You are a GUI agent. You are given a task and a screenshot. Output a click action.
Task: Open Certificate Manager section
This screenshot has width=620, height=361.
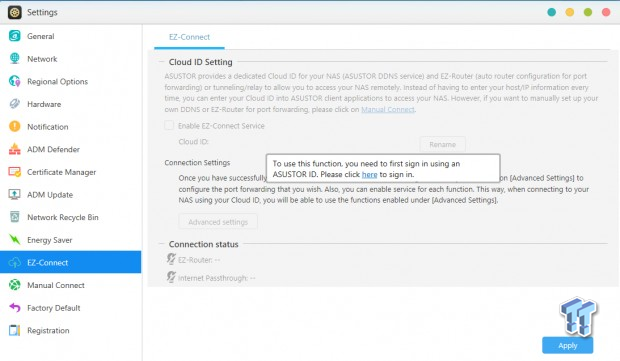coord(70,172)
